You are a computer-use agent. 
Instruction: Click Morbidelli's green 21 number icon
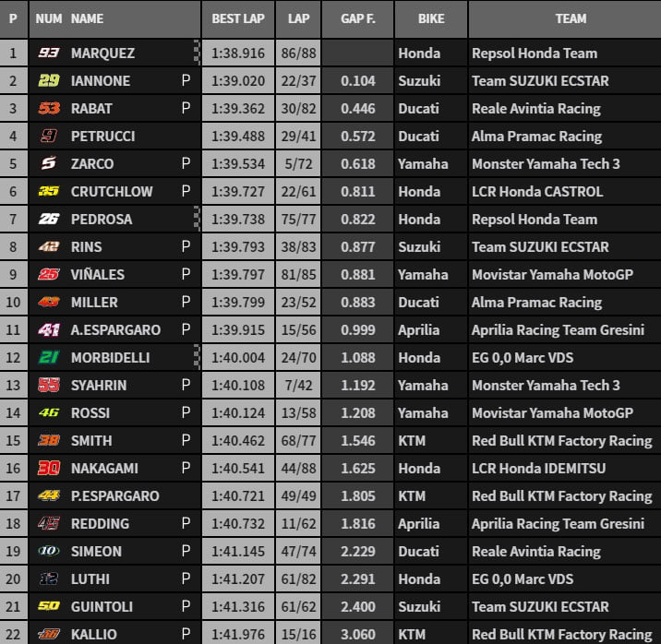click(49, 357)
